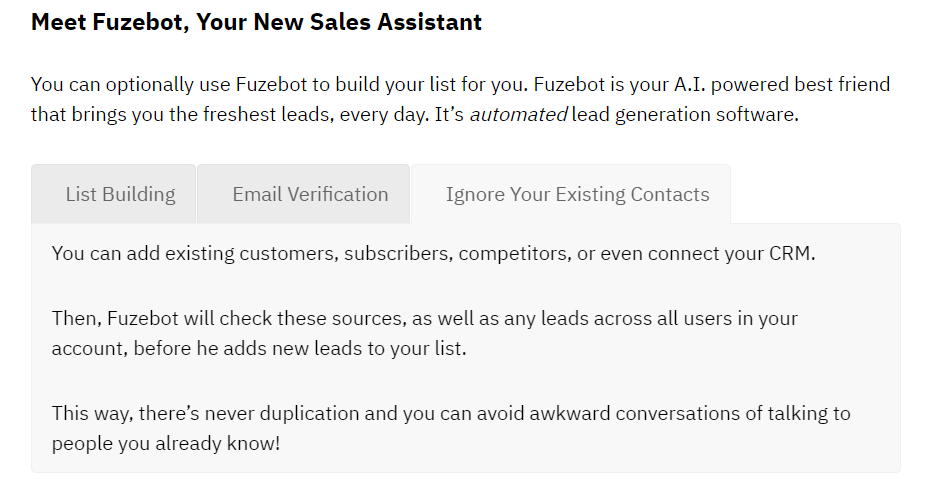Click the italic word automated
This screenshot has height=479, width=935.
coord(518,114)
